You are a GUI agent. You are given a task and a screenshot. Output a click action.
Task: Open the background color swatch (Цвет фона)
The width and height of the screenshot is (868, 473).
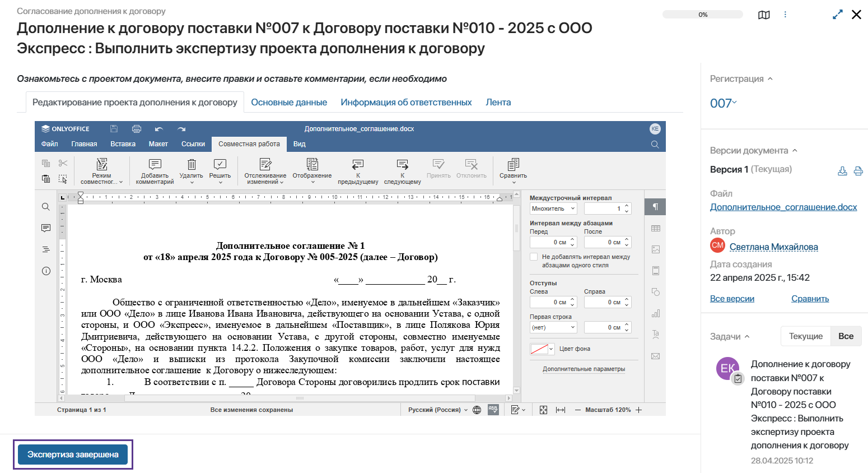tap(542, 349)
